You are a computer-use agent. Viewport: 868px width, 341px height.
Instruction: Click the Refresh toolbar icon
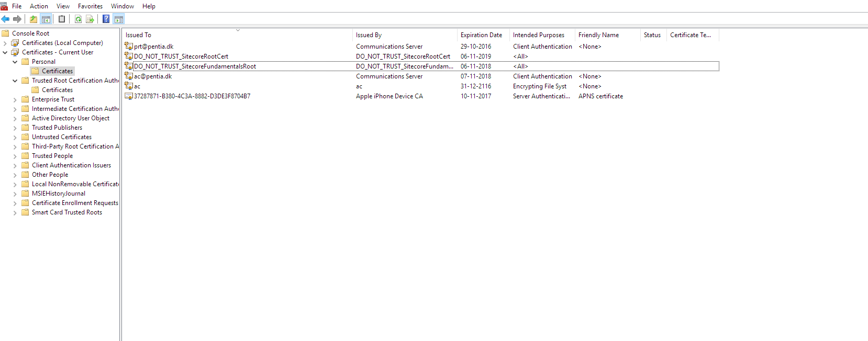pos(78,19)
